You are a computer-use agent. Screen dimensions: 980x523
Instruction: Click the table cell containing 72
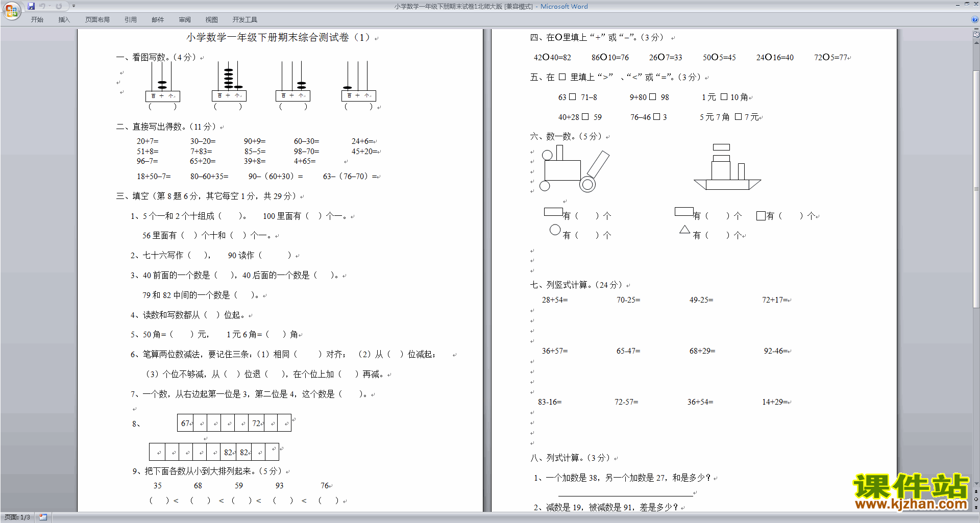coord(257,423)
